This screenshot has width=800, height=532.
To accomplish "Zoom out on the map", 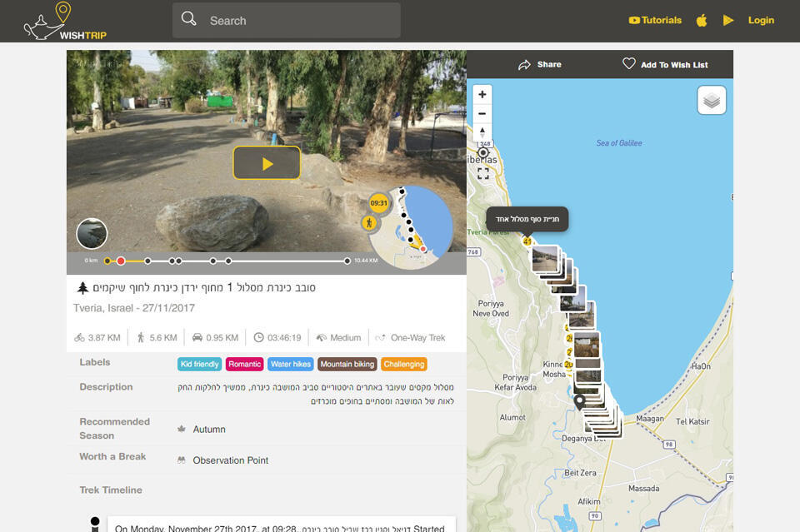I will tap(482, 113).
